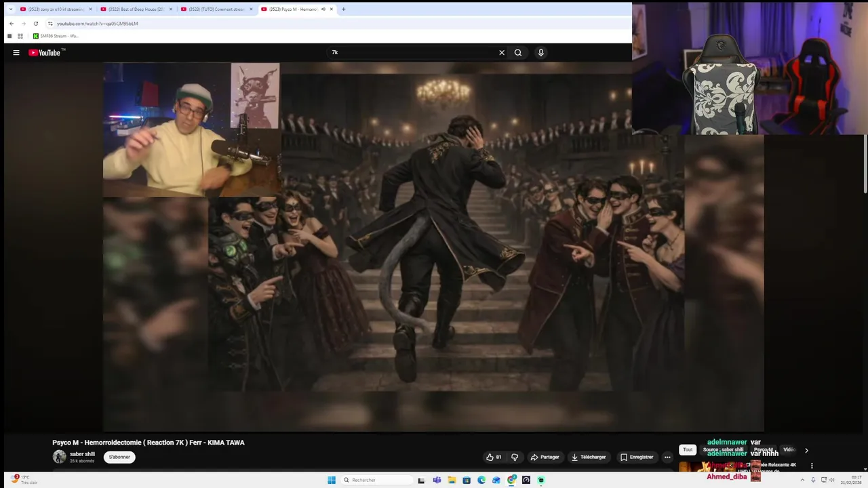
Task: Open the apps grid bookmark icon
Action: coord(20,36)
